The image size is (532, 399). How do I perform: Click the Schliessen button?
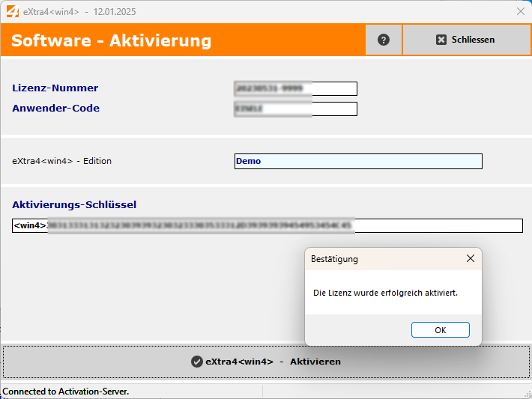click(x=466, y=40)
